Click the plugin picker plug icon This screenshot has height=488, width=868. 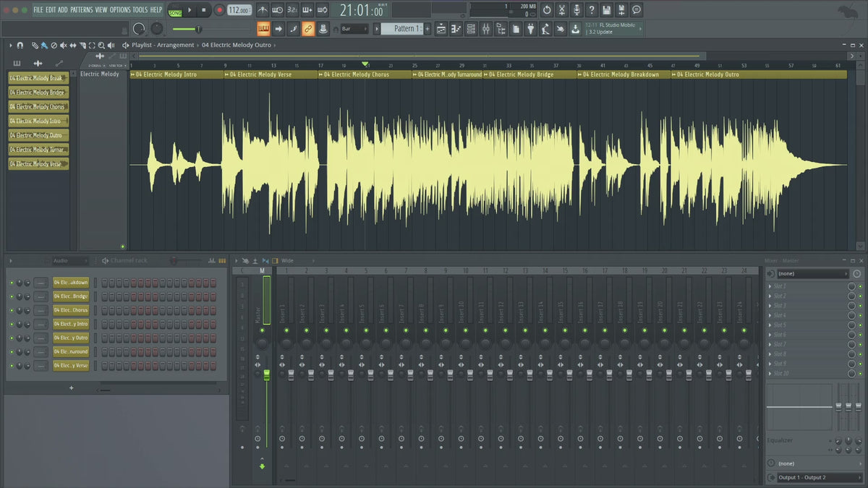point(530,29)
